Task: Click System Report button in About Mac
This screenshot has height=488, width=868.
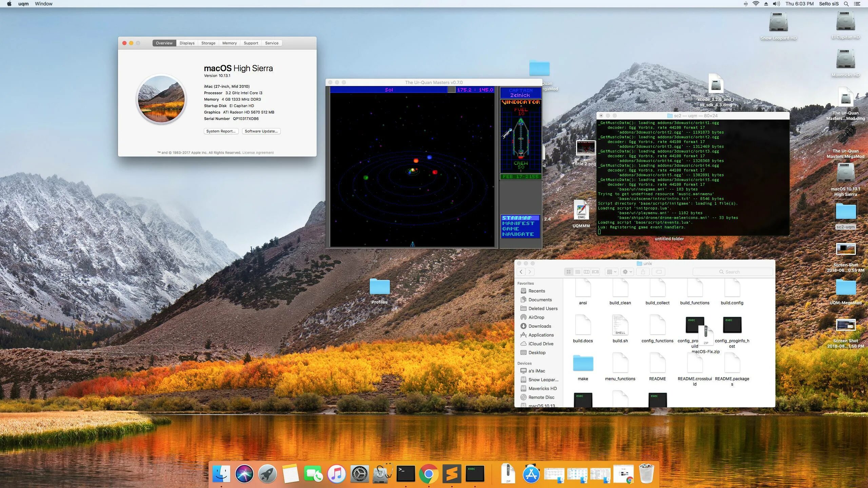Action: coord(221,131)
